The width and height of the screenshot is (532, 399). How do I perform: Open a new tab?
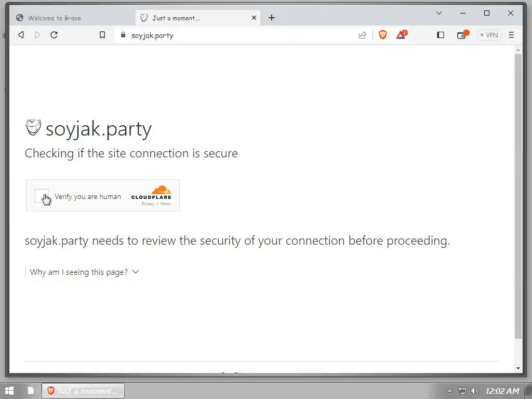click(272, 18)
